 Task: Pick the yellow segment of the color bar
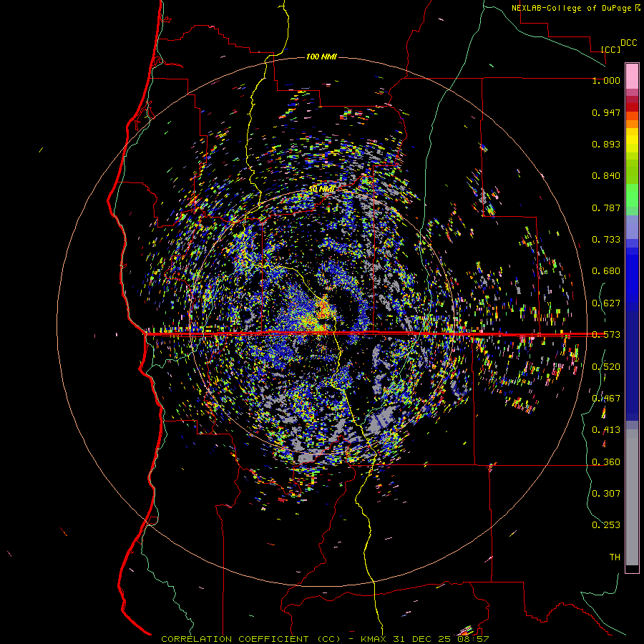[632, 140]
